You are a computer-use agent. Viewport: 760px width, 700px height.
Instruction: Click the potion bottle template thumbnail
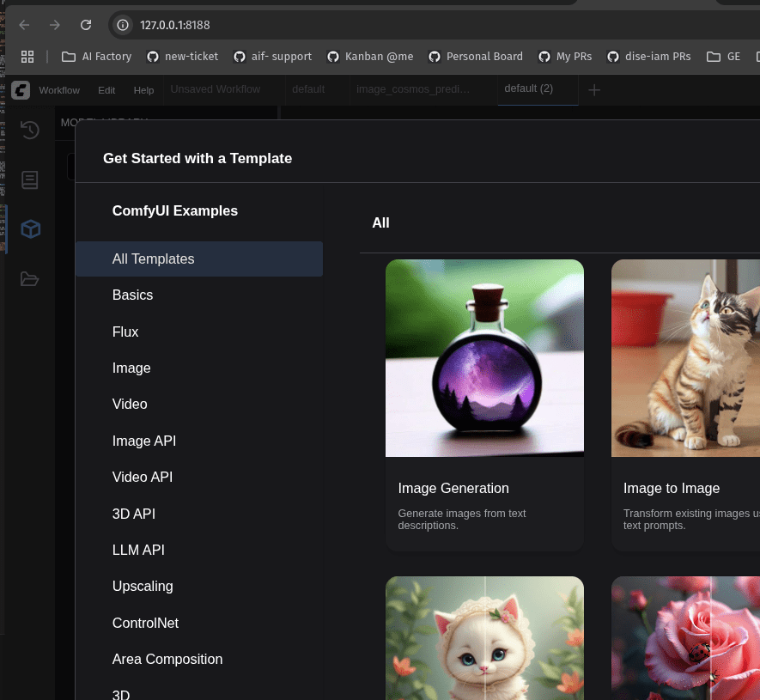click(x=484, y=358)
